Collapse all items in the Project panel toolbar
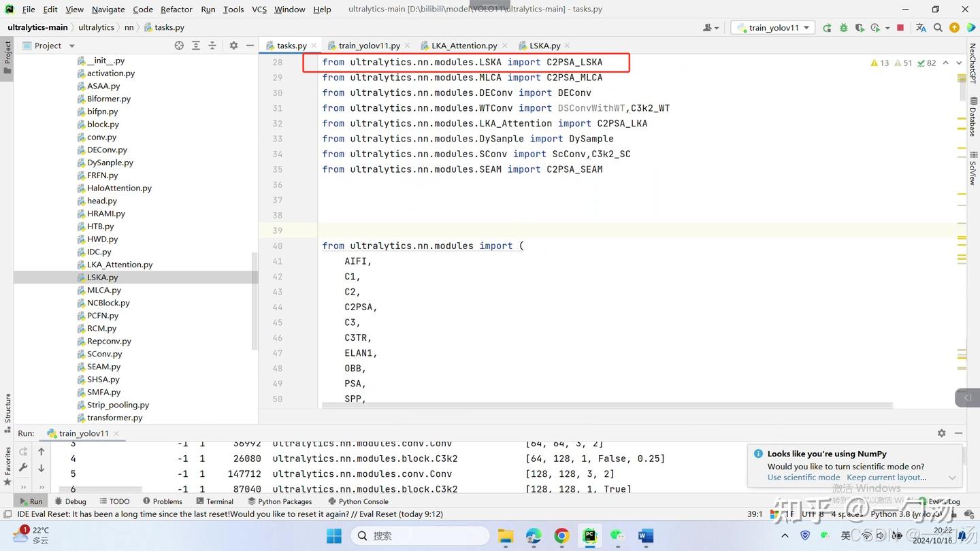The image size is (980, 551). pyautogui.click(x=211, y=46)
